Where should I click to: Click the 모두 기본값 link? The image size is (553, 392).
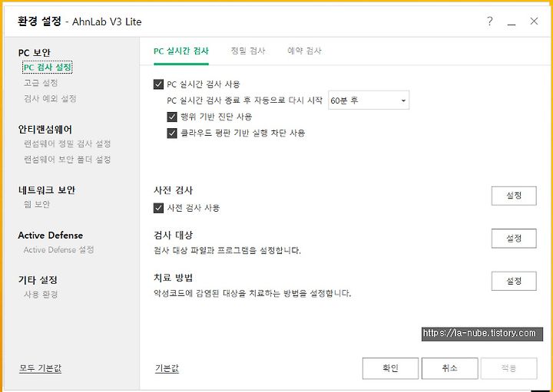pyautogui.click(x=40, y=369)
